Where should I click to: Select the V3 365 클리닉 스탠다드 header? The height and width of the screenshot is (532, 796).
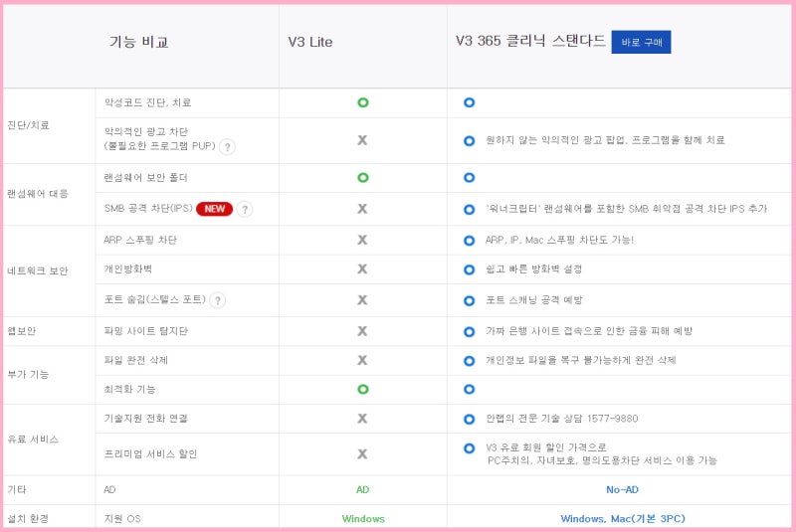coord(530,41)
